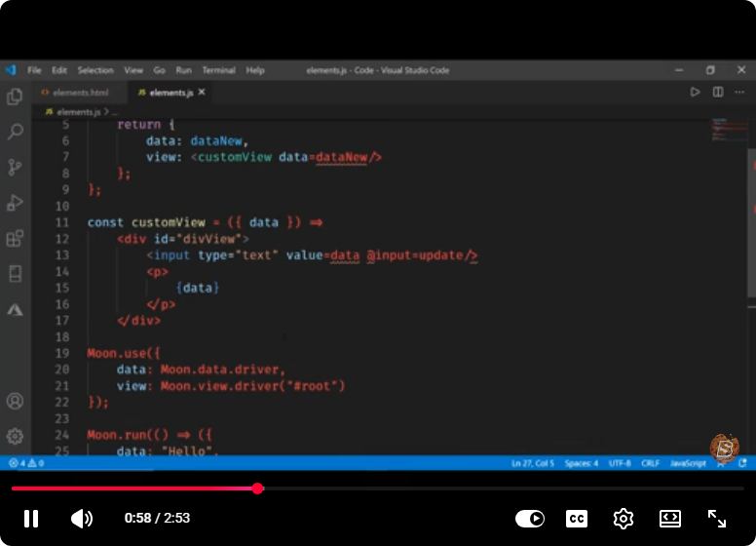The image size is (756, 546).
Task: Open the Run and Debug view
Action: click(15, 203)
